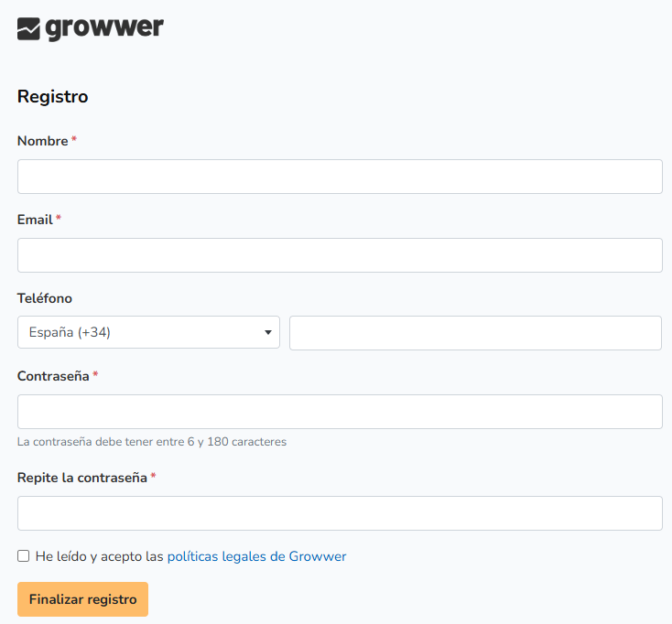672x624 pixels.
Task: Open the políticas legales de Growwer link
Action: tap(256, 556)
